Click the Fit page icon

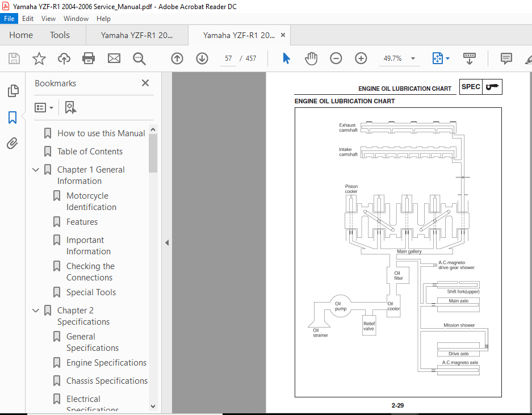click(x=437, y=58)
